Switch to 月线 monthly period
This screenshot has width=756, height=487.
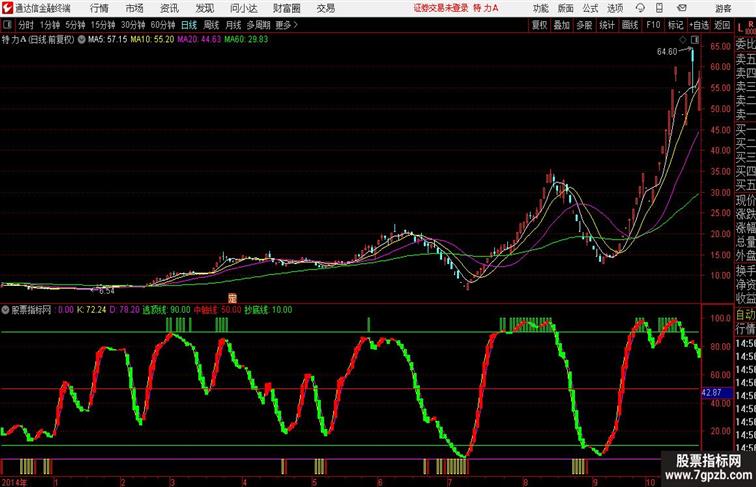pyautogui.click(x=233, y=25)
